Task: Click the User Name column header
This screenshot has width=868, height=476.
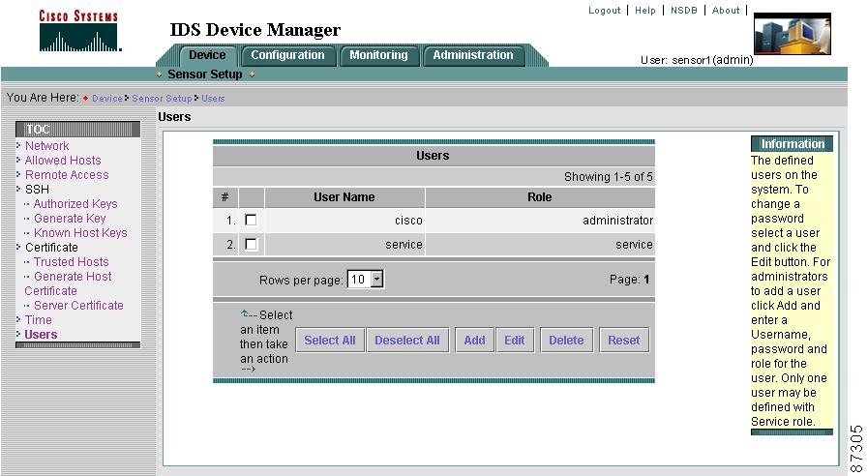Action: pyautogui.click(x=344, y=197)
